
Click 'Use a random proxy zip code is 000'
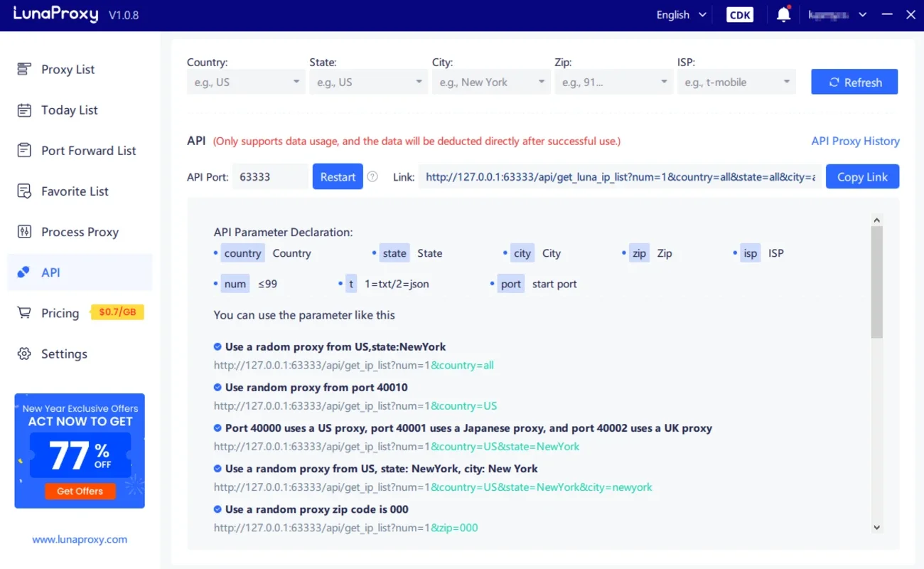(317, 509)
